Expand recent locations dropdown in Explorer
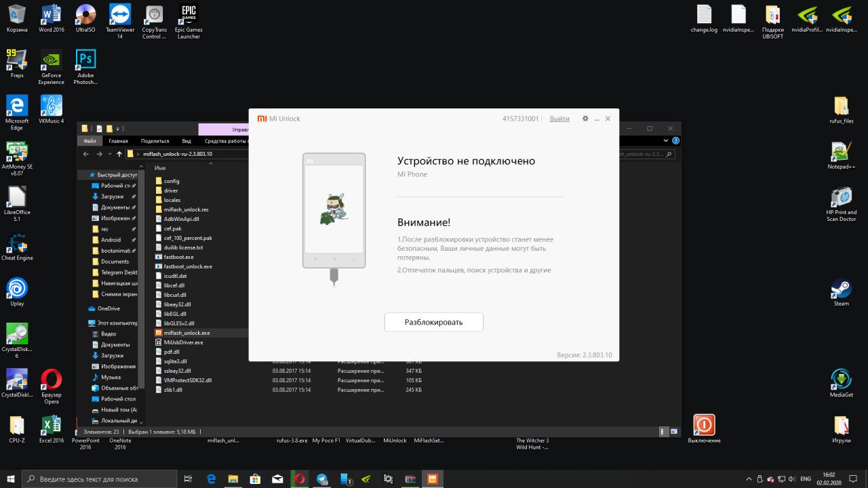 click(110, 154)
